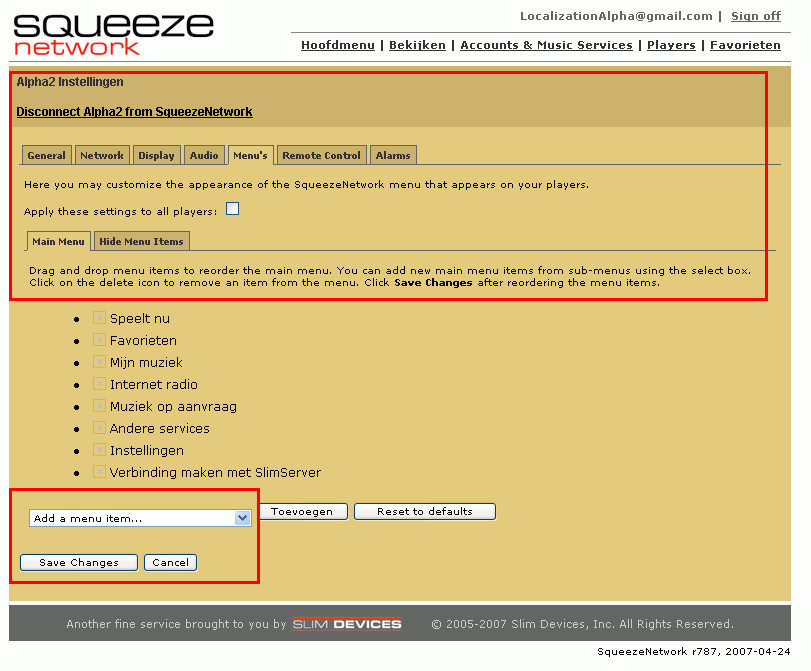Go to the Alarms tab

pos(393,155)
